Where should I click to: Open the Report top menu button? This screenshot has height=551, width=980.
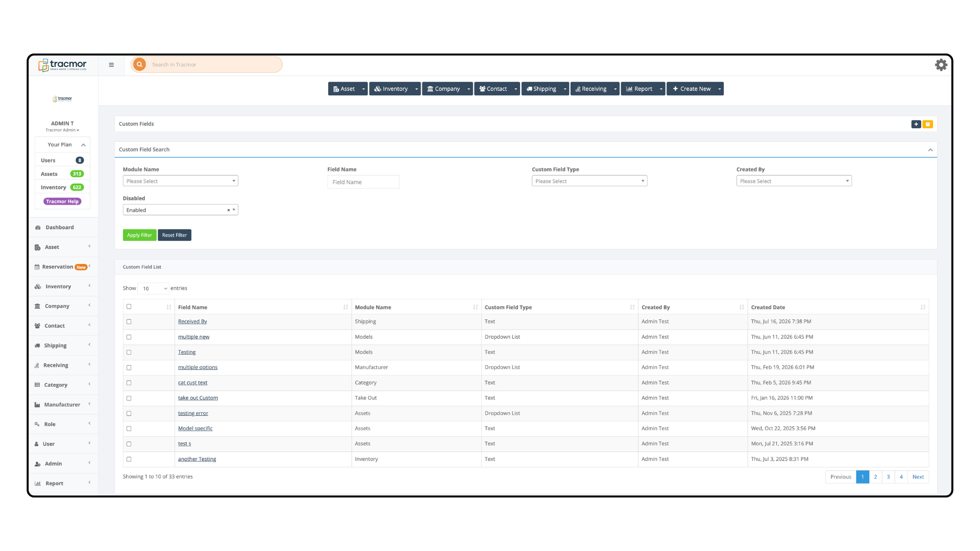[639, 89]
